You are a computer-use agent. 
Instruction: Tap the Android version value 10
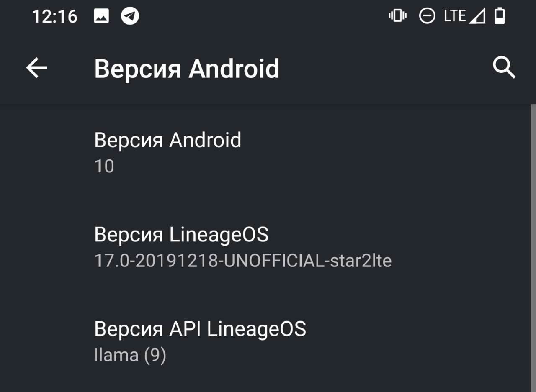coord(104,167)
